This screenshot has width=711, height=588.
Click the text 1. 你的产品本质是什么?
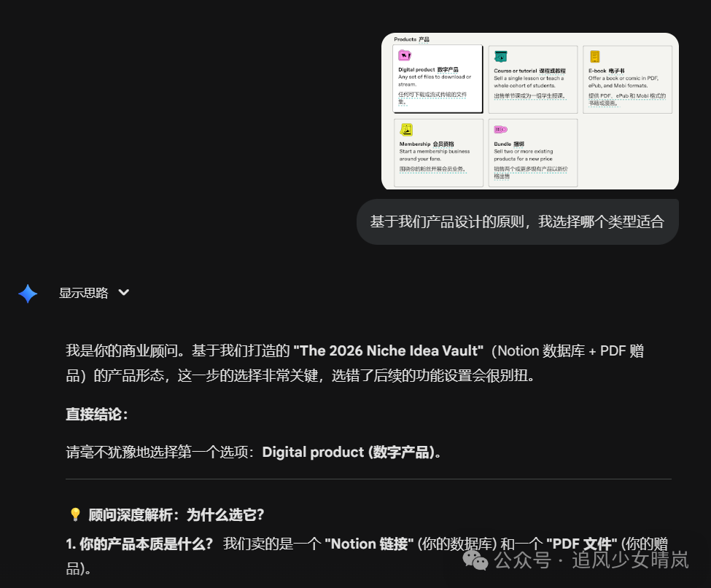click(139, 544)
